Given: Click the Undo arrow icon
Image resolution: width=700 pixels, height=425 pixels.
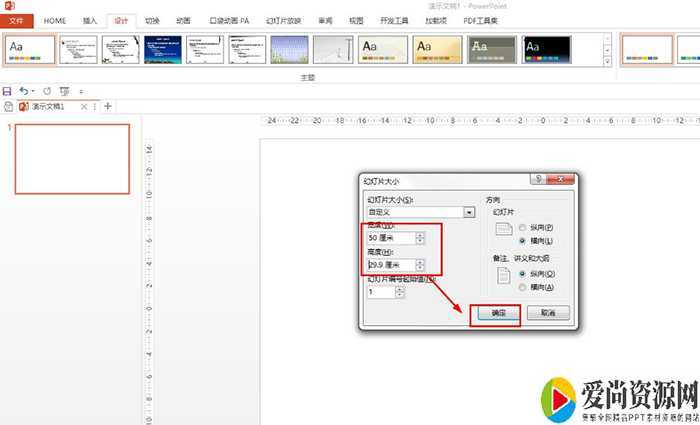Looking at the screenshot, I should (x=24, y=91).
